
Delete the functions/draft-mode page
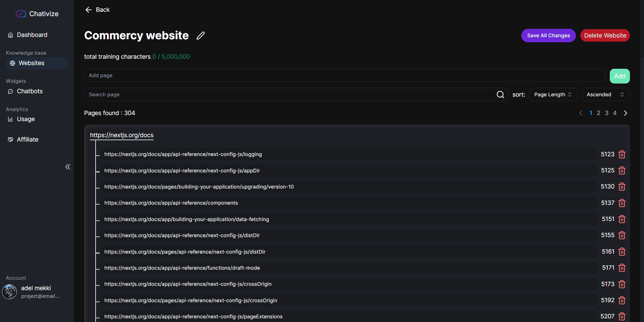[x=622, y=268]
